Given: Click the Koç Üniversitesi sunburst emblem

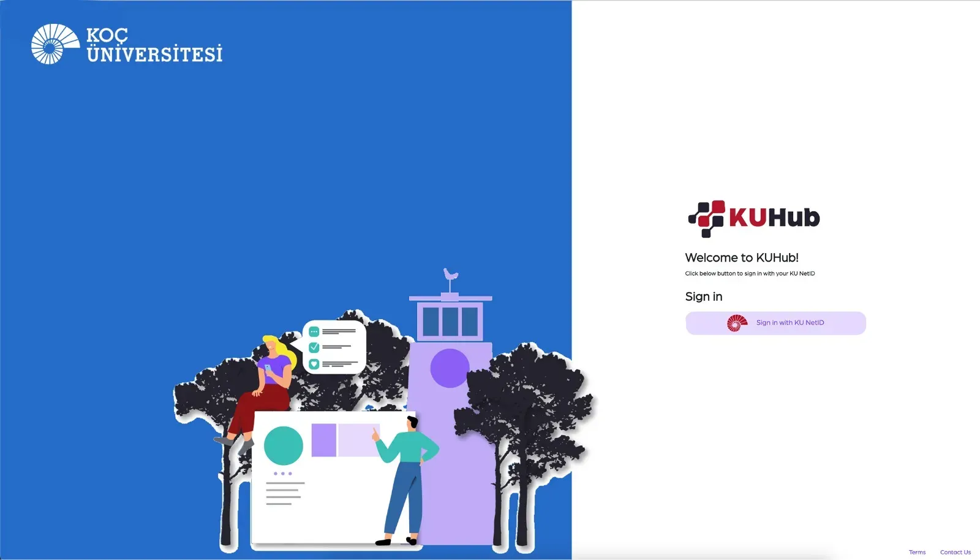Looking at the screenshot, I should click(x=55, y=44).
